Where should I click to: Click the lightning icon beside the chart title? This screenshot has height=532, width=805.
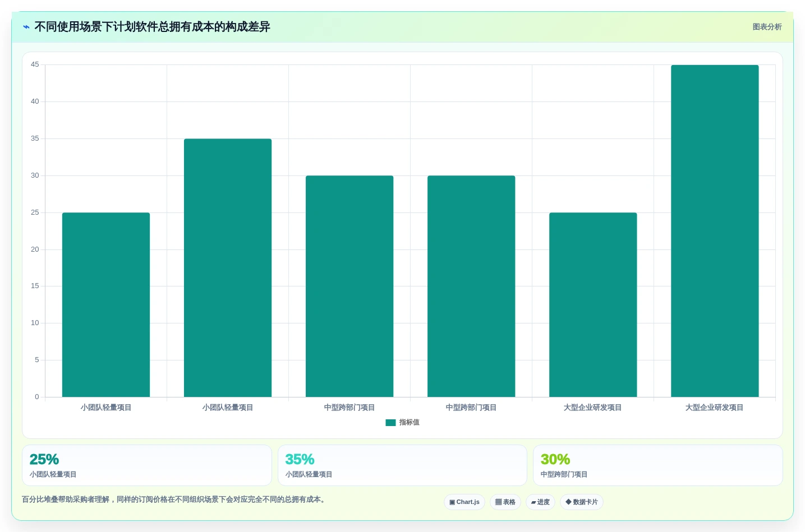26,27
